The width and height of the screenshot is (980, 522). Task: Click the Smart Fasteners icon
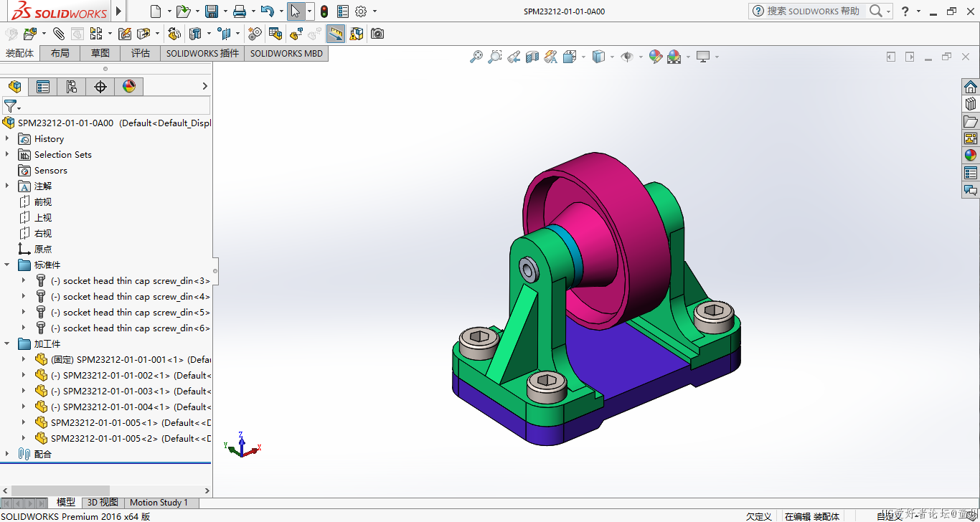(124, 34)
